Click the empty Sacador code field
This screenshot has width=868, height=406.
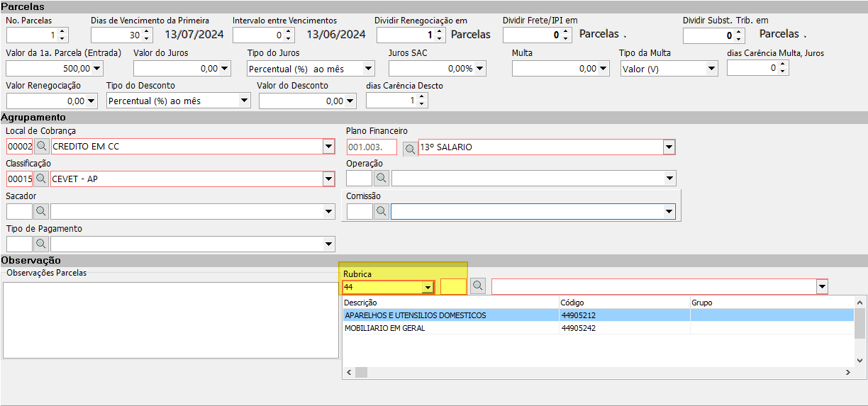pyautogui.click(x=20, y=211)
